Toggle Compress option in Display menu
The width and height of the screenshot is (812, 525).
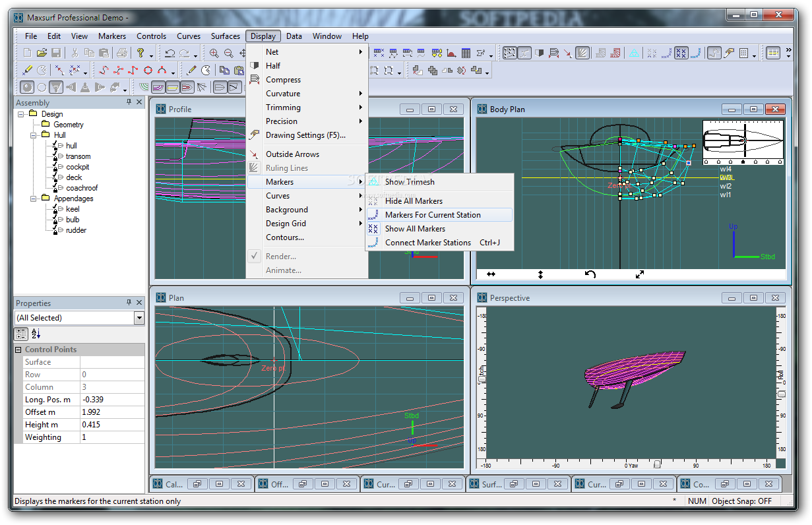pyautogui.click(x=307, y=79)
